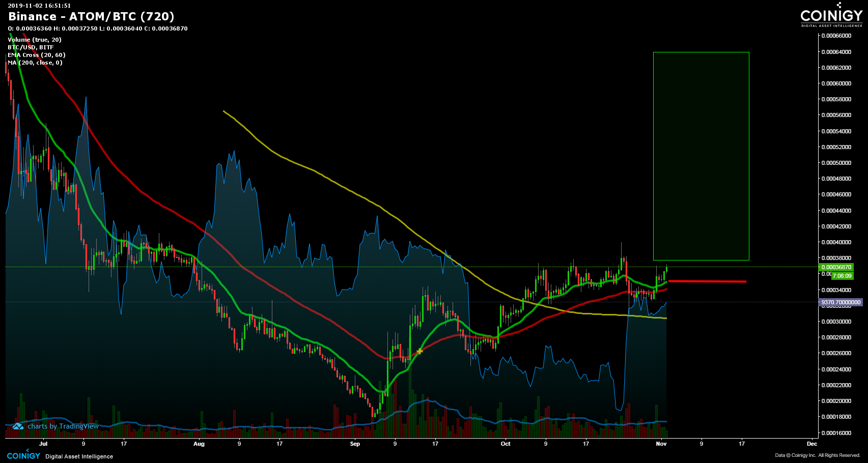The height and width of the screenshot is (463, 868).
Task: Click the 0.00058000 price axis label
Action: click(836, 99)
